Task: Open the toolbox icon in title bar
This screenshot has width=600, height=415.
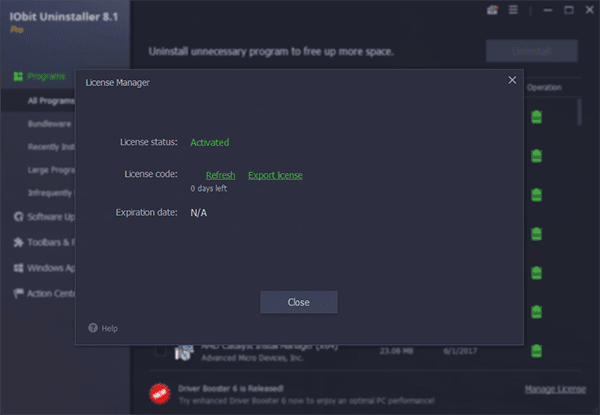Action: tap(492, 10)
